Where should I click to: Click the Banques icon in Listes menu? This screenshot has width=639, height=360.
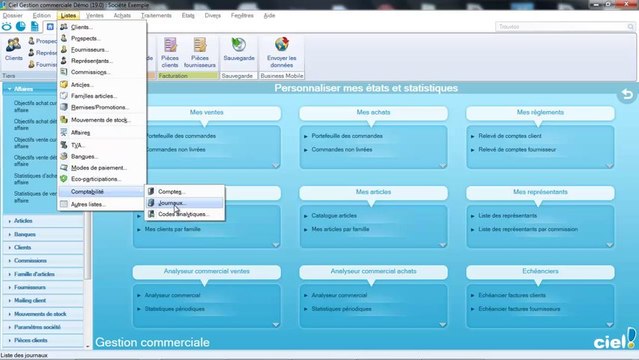tap(64, 156)
